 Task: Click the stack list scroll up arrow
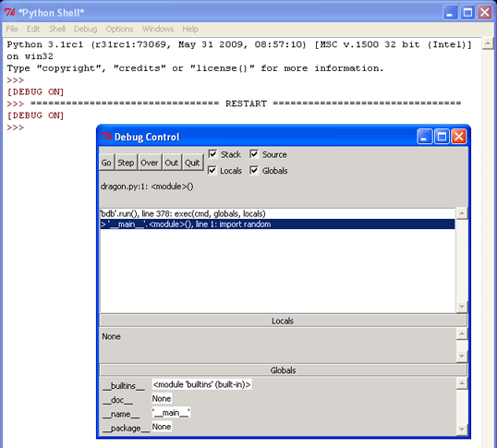point(462,212)
